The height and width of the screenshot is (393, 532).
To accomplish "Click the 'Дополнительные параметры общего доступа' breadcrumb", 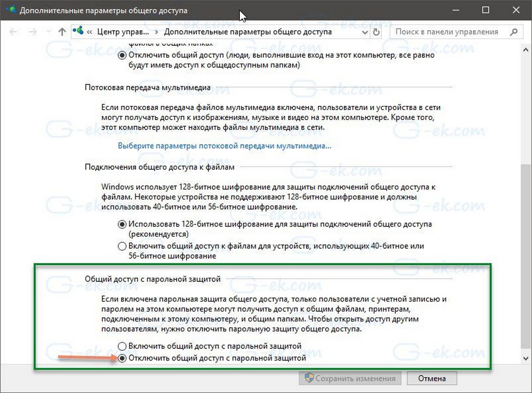I will pyautogui.click(x=248, y=32).
